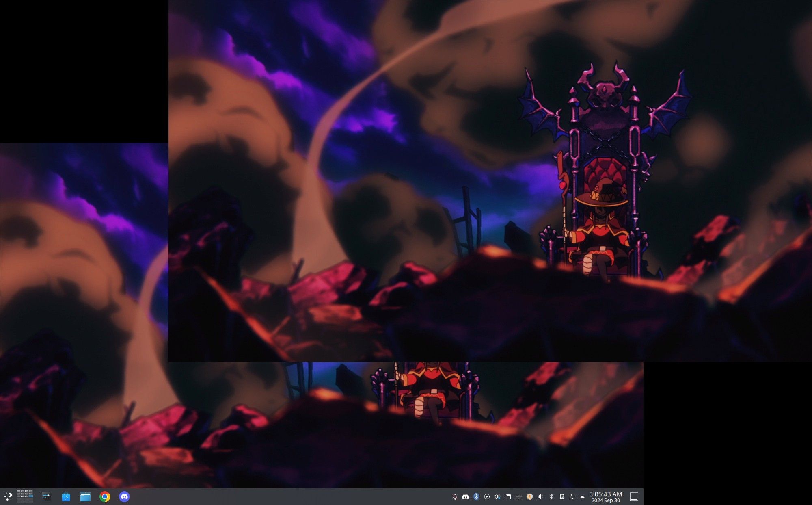The image size is (812, 505).
Task: Open the KDE application launcher
Action: (x=8, y=496)
